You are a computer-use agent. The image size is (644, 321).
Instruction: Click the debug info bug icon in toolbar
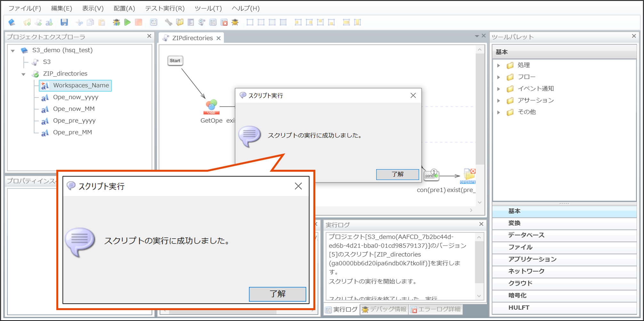coord(235,22)
